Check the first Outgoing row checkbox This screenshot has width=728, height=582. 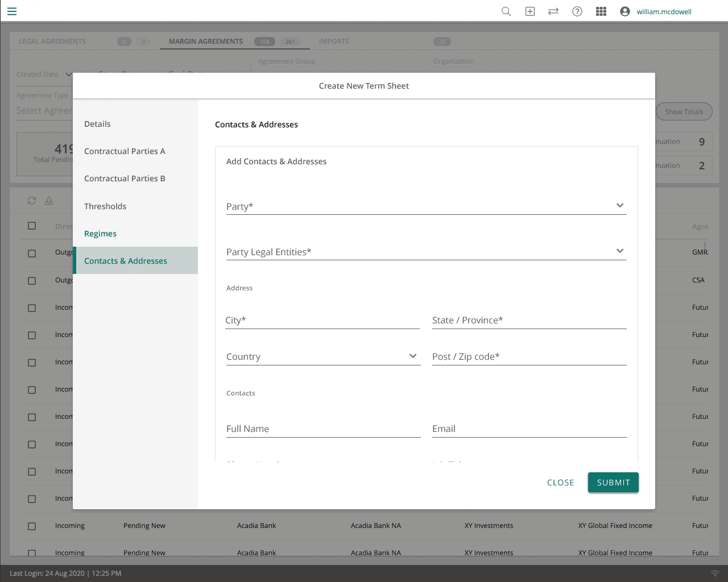[x=32, y=253]
